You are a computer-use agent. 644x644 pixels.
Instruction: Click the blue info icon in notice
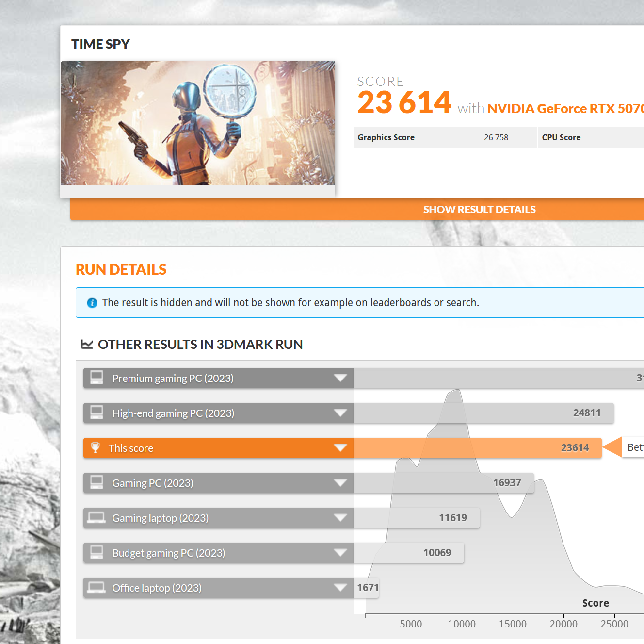[x=92, y=303]
